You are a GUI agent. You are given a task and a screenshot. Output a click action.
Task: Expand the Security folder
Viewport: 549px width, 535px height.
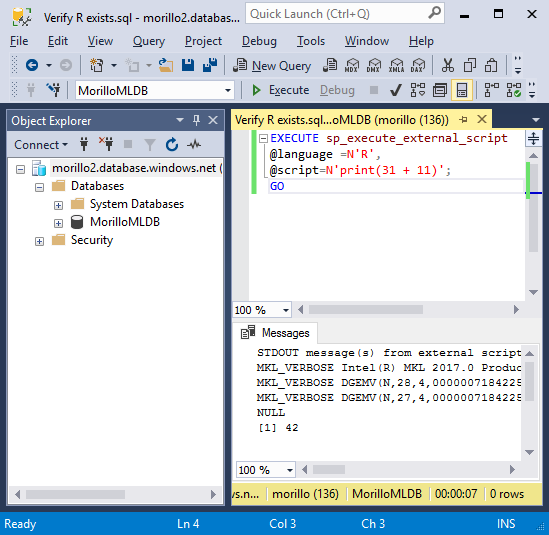(40, 241)
